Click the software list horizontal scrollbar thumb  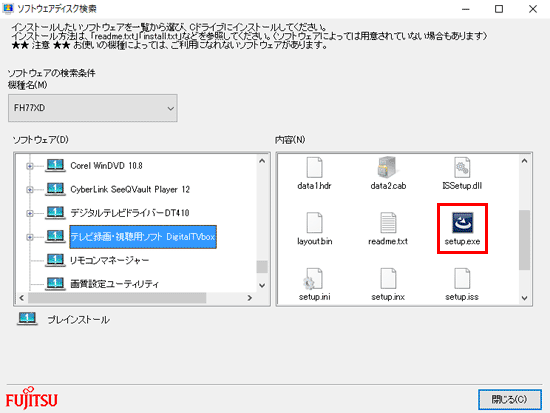pos(117,298)
